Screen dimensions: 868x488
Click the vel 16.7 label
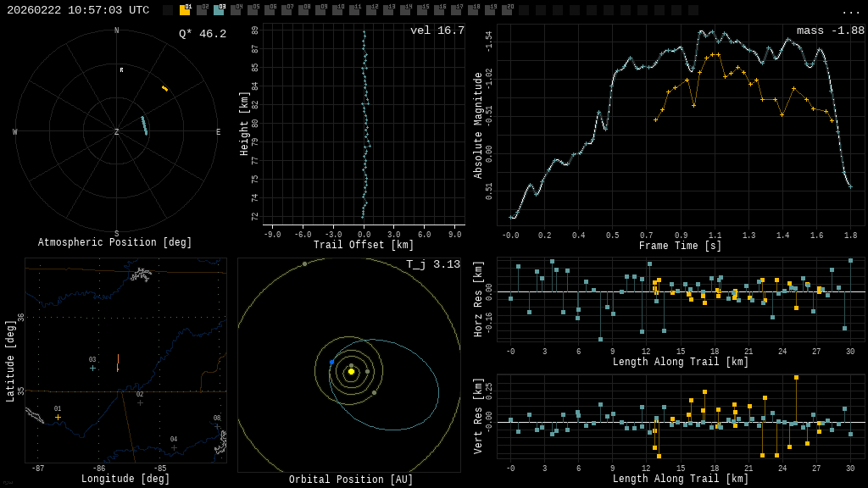click(437, 30)
